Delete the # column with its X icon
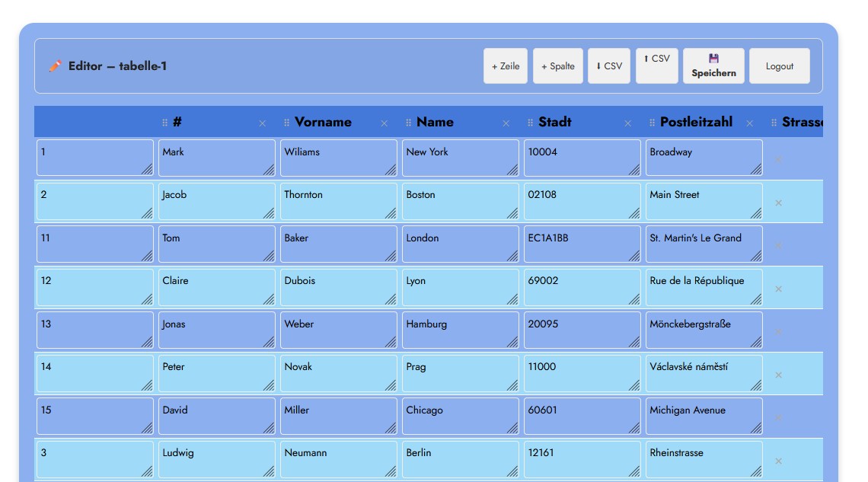868x482 pixels. tap(263, 123)
